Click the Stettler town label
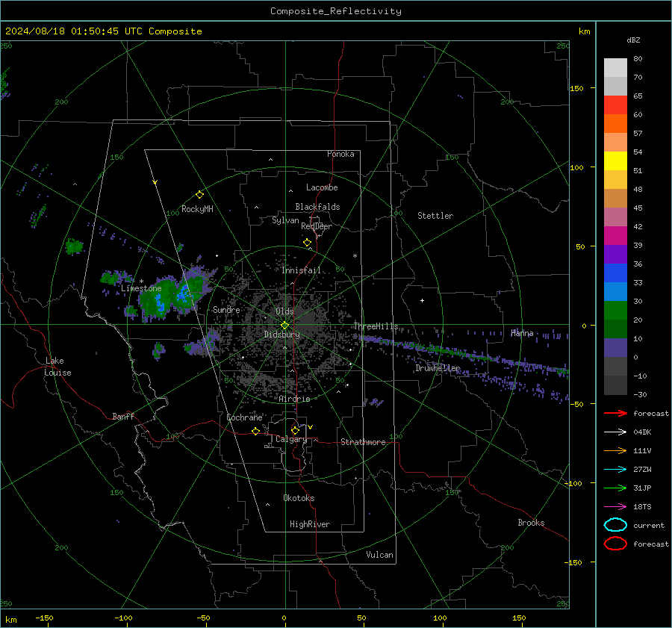 tap(435, 216)
